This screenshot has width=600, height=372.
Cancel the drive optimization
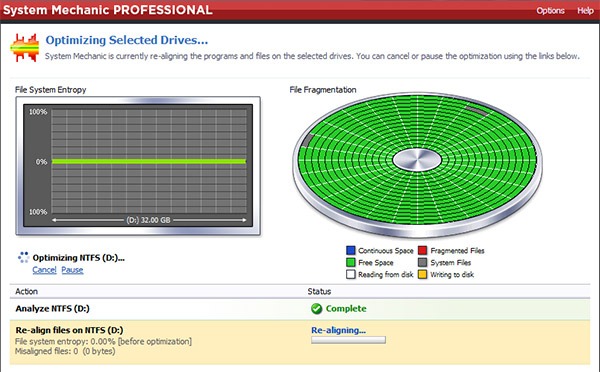pos(44,270)
